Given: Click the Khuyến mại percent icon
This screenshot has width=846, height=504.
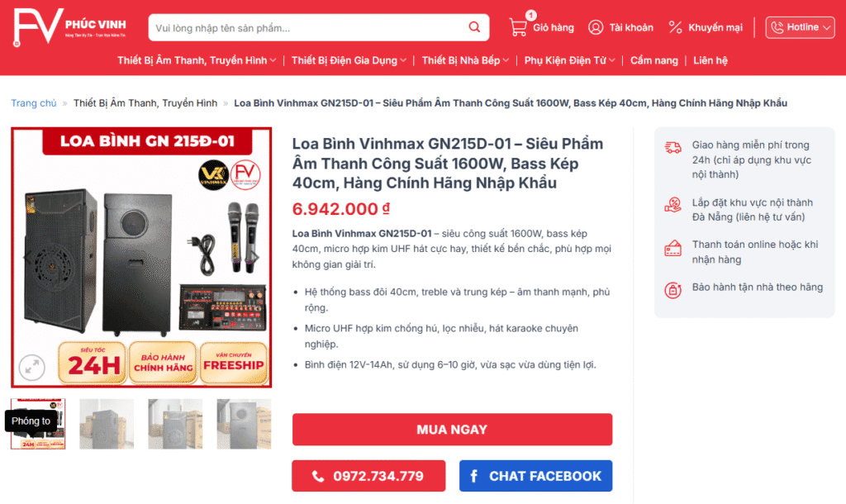Looking at the screenshot, I should click(x=675, y=27).
